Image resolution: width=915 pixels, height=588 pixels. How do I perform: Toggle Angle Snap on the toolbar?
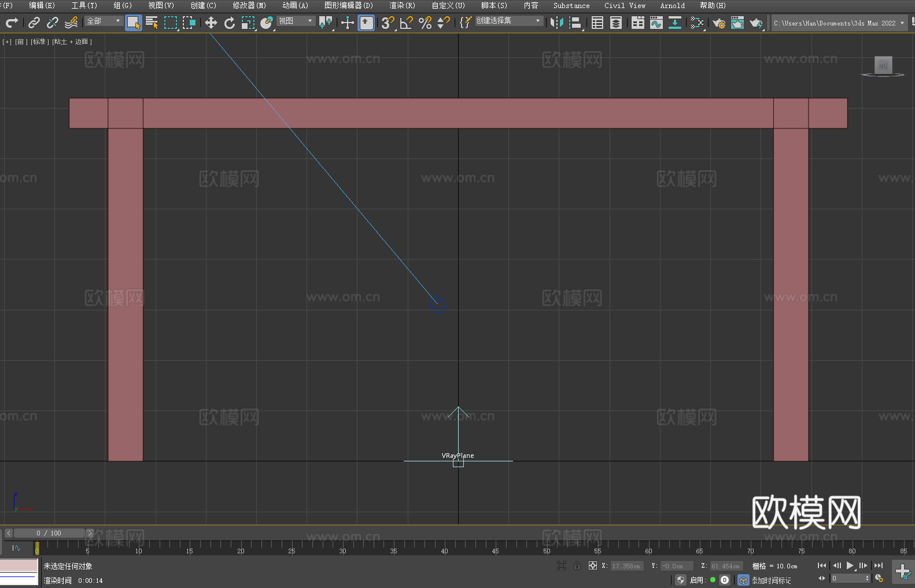pyautogui.click(x=407, y=23)
